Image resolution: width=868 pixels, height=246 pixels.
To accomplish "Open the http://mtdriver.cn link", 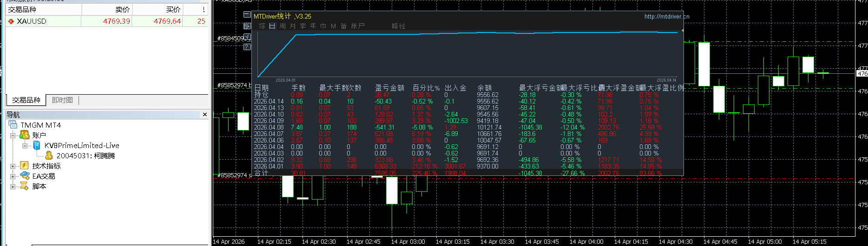I will coord(667,16).
